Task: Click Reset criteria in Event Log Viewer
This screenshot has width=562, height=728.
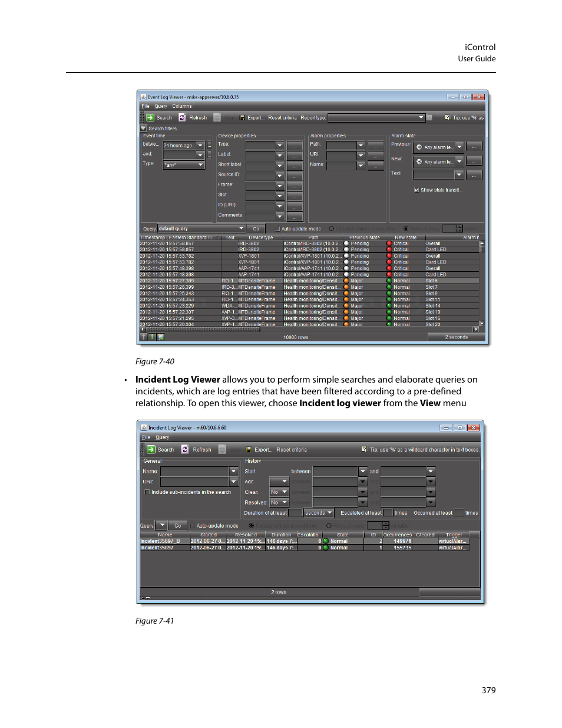Action: 282,117
